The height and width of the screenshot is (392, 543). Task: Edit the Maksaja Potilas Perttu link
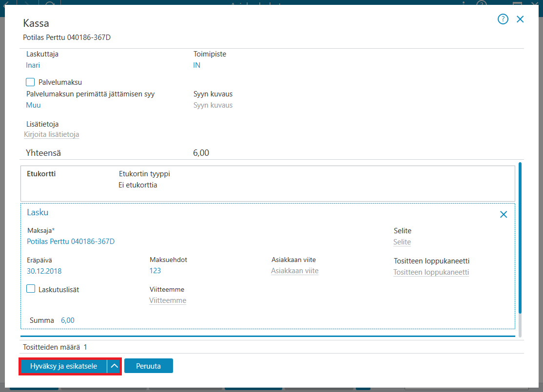pos(71,242)
